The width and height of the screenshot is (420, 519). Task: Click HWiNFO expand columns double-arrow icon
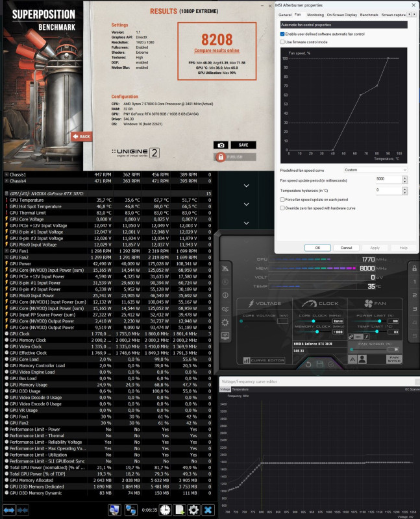pyautogui.click(x=9, y=510)
